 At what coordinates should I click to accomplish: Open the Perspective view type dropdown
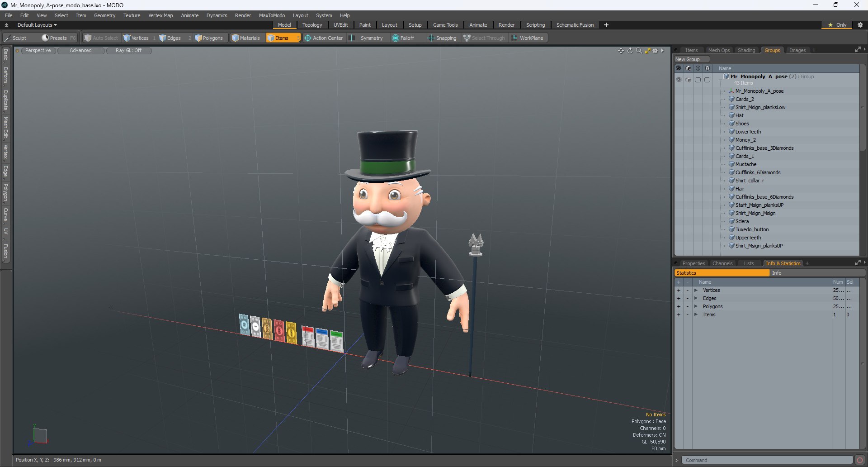[38, 51]
